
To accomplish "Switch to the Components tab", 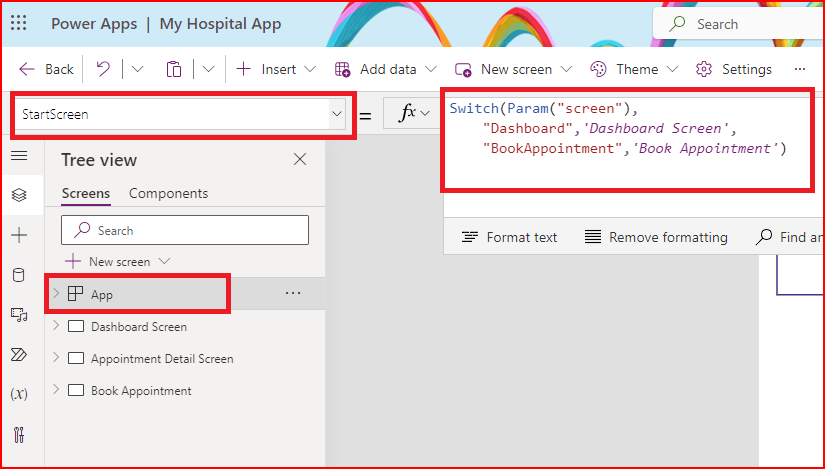I will point(168,194).
